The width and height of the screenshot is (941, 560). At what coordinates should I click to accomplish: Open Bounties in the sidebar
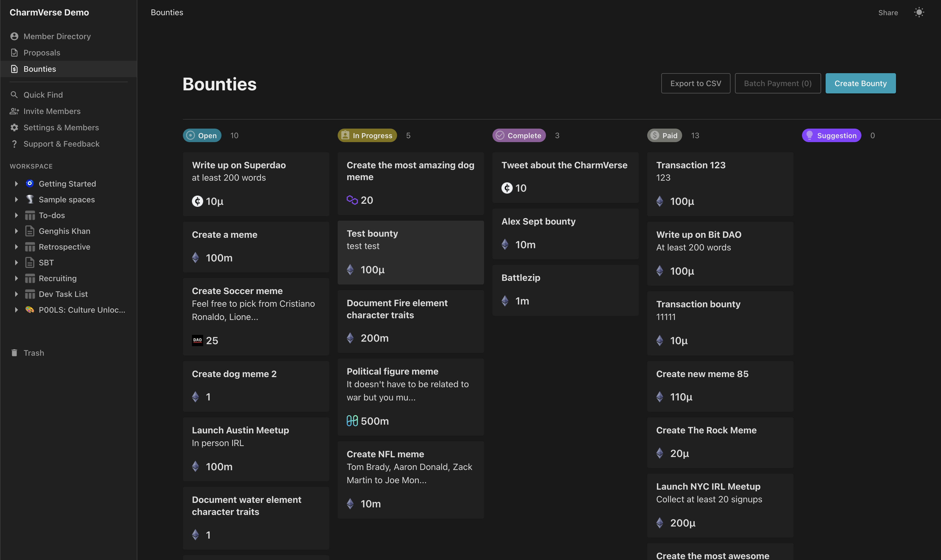coord(40,69)
